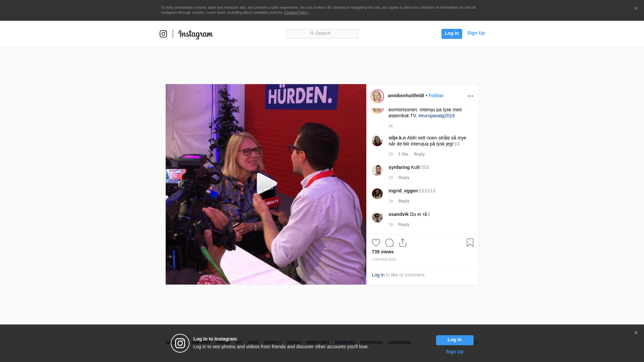Viewport: 644px width, 362px height.
Task: Open silje.k.n profile avatar
Action: click(x=377, y=141)
